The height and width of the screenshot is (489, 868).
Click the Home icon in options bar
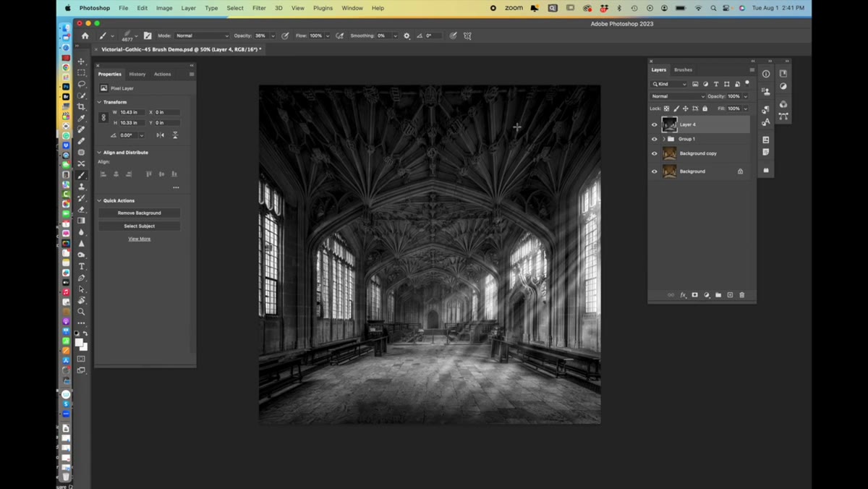point(85,35)
